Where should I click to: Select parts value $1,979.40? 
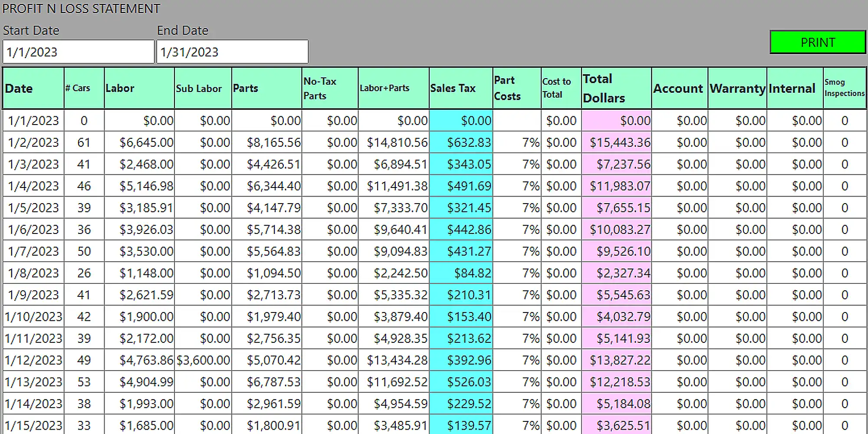click(x=267, y=316)
